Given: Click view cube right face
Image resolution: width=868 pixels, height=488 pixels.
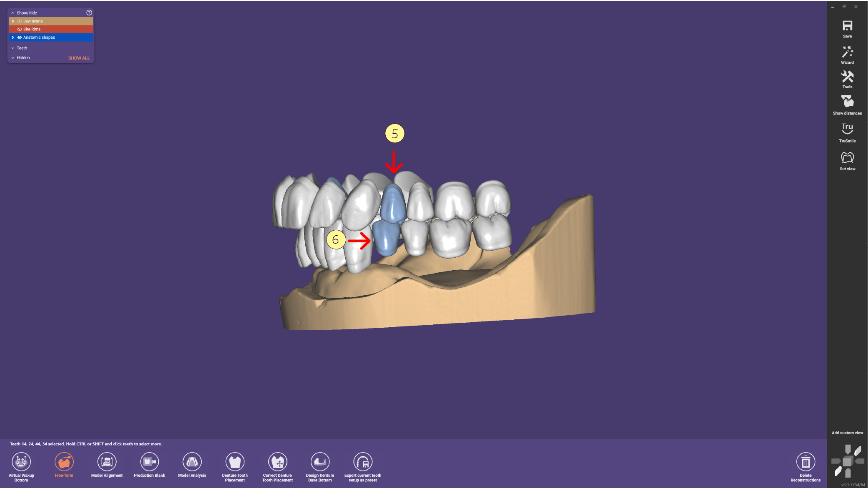Looking at the screenshot, I should pos(859,461).
